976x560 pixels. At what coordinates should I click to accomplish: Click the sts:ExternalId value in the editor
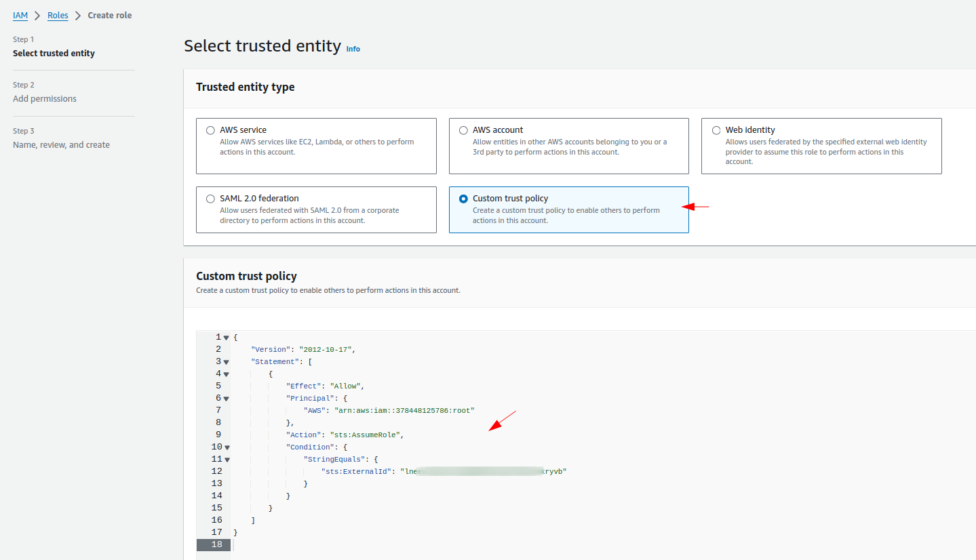(483, 471)
